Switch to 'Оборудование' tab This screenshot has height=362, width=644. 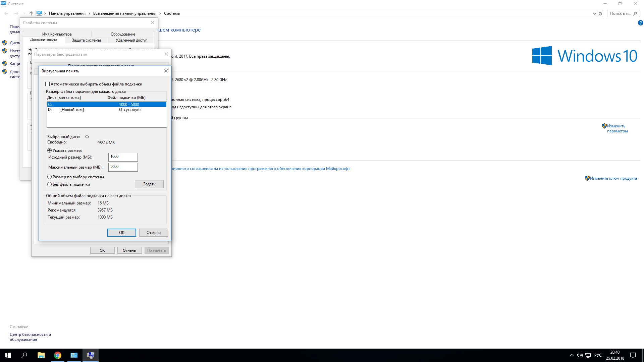(x=123, y=34)
